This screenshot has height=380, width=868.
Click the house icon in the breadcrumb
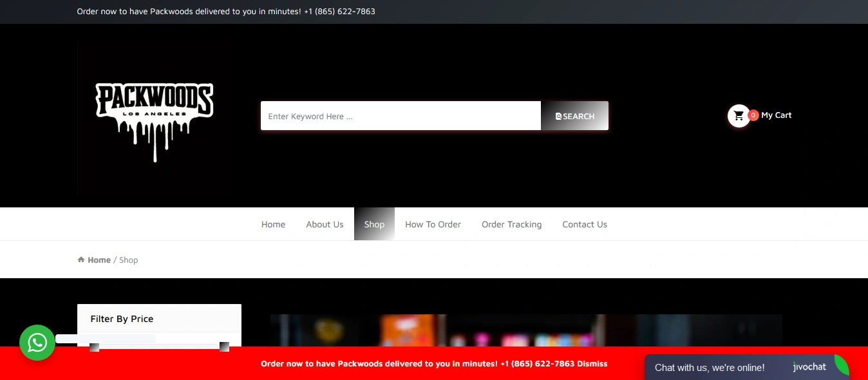coord(81,260)
